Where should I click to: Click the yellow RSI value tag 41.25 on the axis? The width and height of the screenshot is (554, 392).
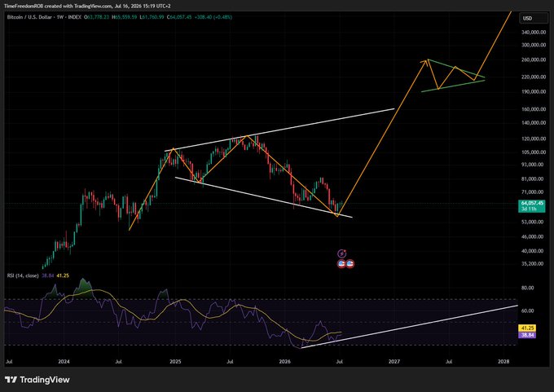527,328
